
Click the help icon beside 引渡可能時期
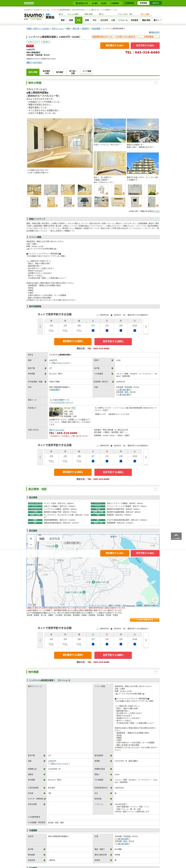[x=44, y=788]
